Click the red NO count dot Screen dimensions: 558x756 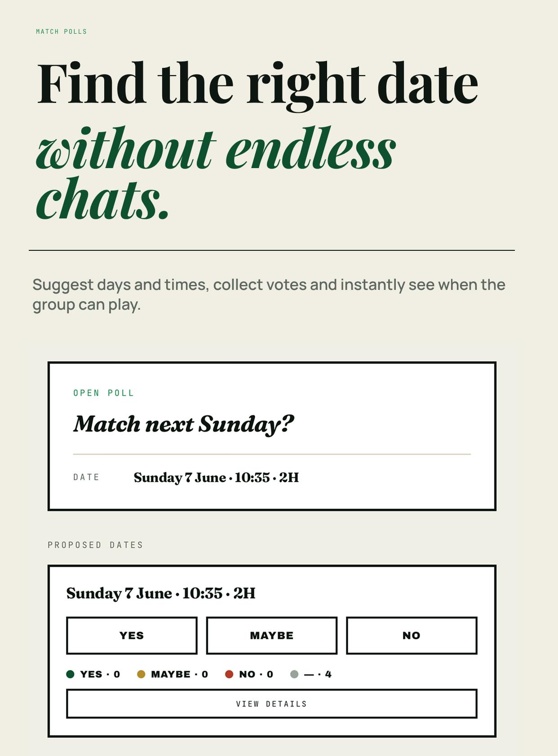[x=229, y=674]
